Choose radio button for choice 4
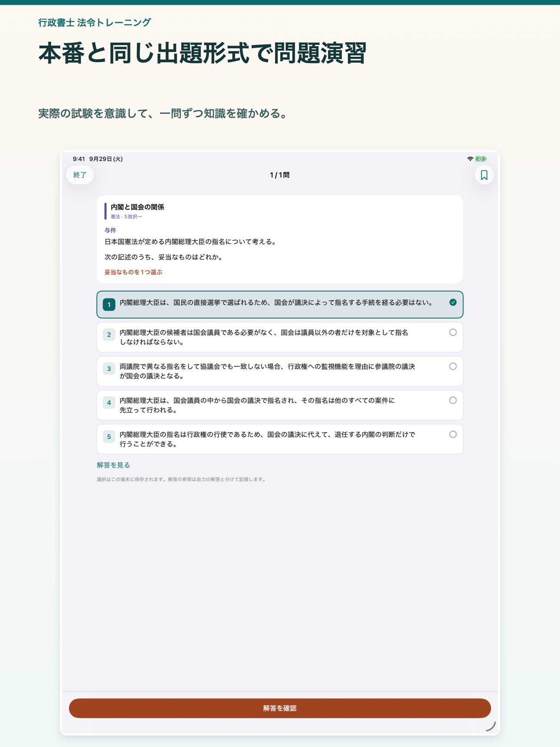 click(453, 400)
